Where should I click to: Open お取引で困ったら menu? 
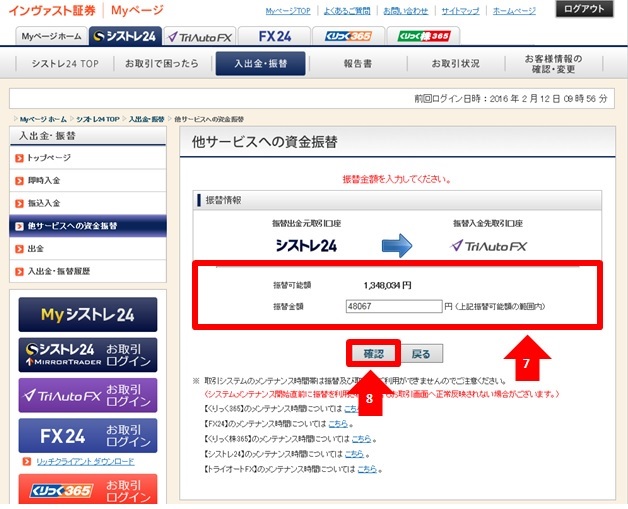click(x=162, y=64)
